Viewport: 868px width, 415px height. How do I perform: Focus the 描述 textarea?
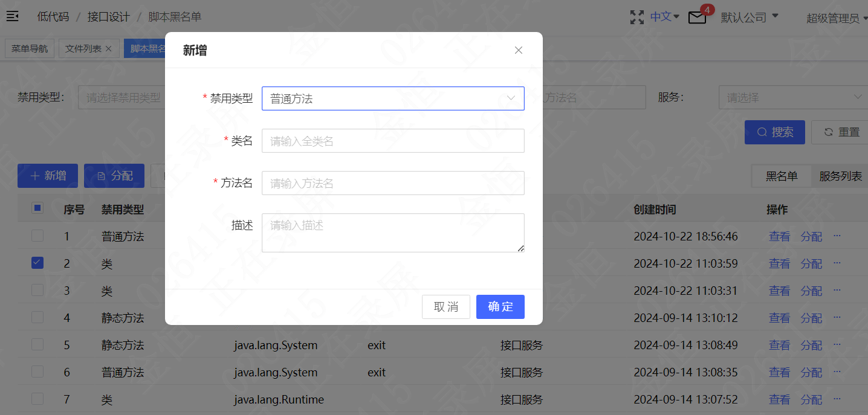click(393, 233)
